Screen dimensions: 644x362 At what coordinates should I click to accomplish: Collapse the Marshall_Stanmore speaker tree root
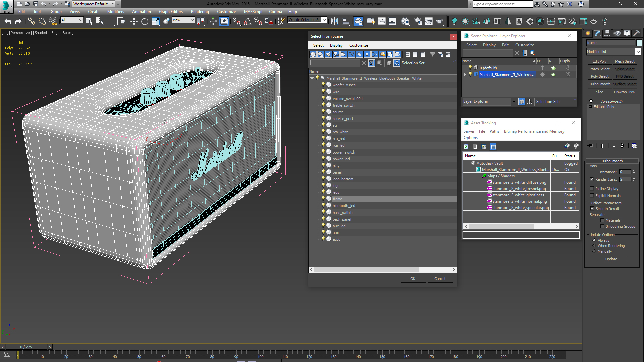[x=312, y=78]
